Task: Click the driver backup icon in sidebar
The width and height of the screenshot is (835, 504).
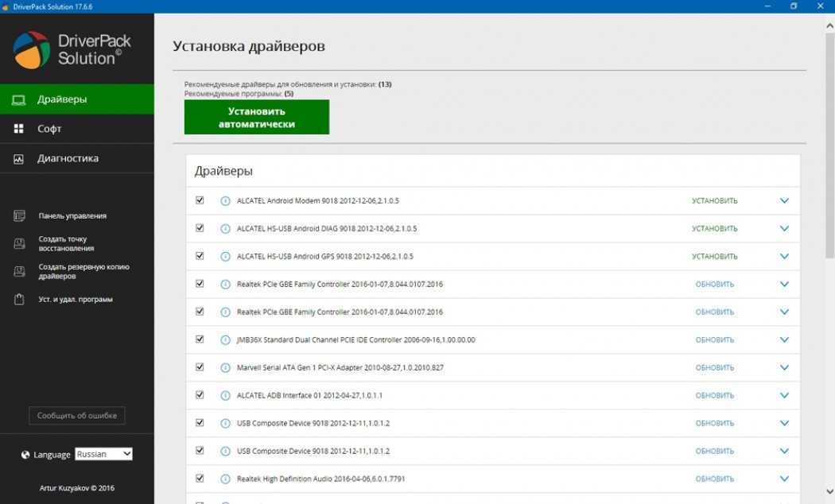Action: (19, 271)
